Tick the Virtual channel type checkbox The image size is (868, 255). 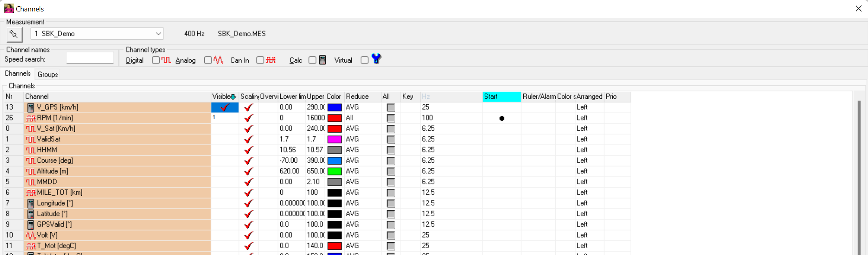point(364,60)
